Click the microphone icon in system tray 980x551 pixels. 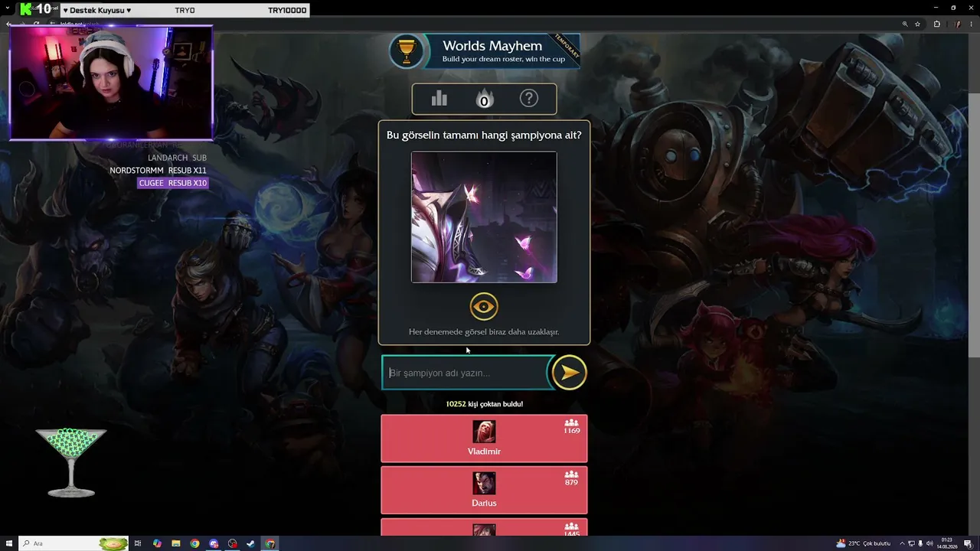click(x=920, y=543)
